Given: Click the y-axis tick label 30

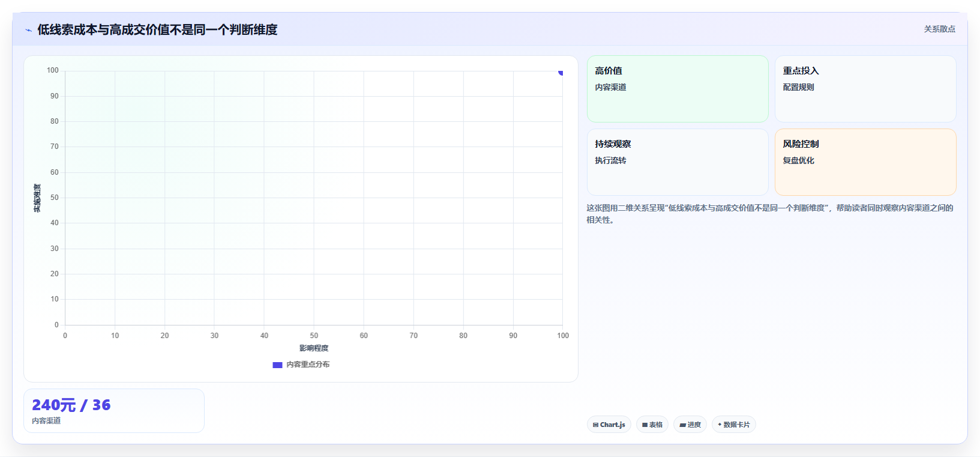Looking at the screenshot, I should click(x=55, y=249).
